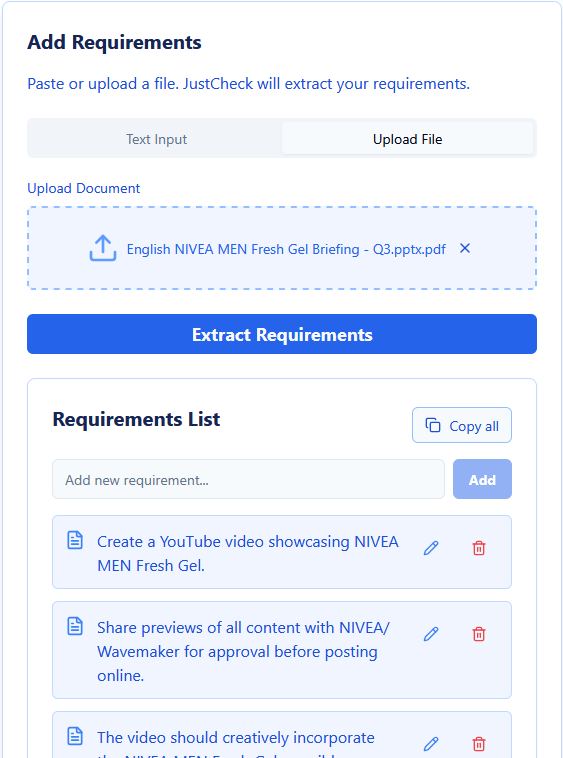Delete the Share previews requirement
The image size is (563, 758).
[x=479, y=634]
